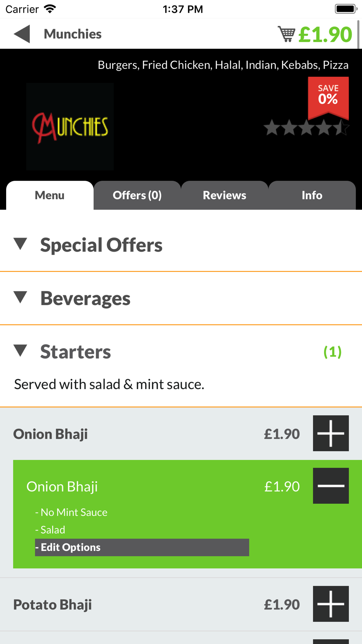The height and width of the screenshot is (644, 362).
Task: Tap the back arrow icon
Action: tap(22, 34)
